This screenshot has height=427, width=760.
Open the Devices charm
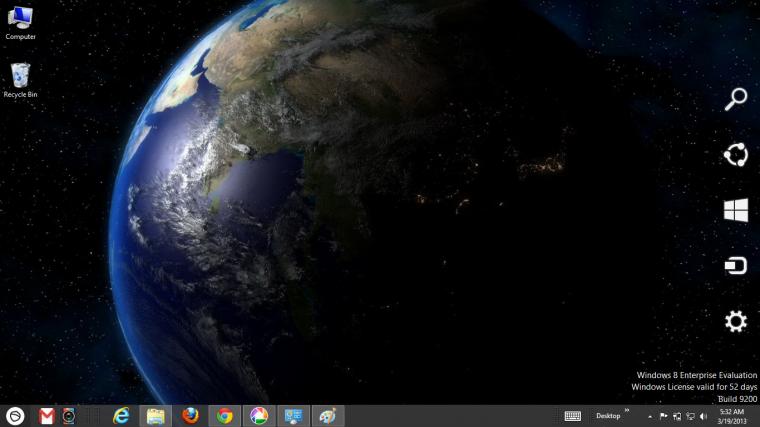coord(736,266)
